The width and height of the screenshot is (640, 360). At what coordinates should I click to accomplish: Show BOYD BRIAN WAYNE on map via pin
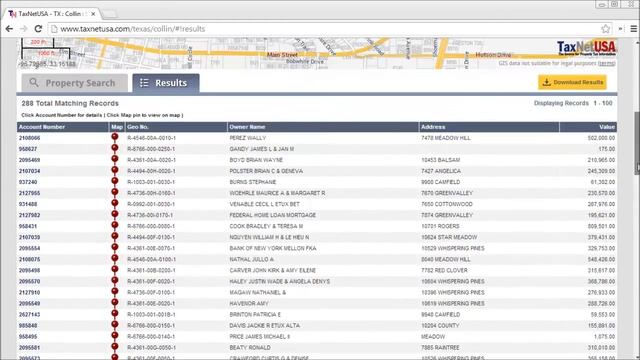tap(115, 159)
